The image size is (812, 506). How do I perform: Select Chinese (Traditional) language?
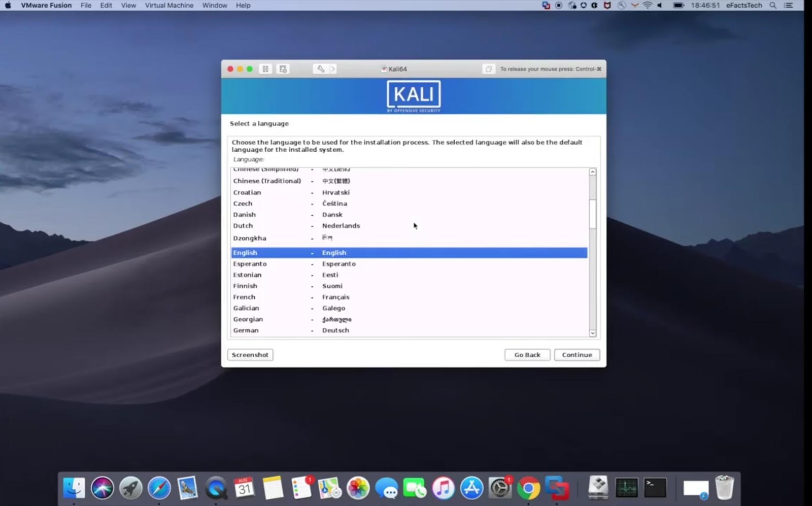pyautogui.click(x=409, y=181)
